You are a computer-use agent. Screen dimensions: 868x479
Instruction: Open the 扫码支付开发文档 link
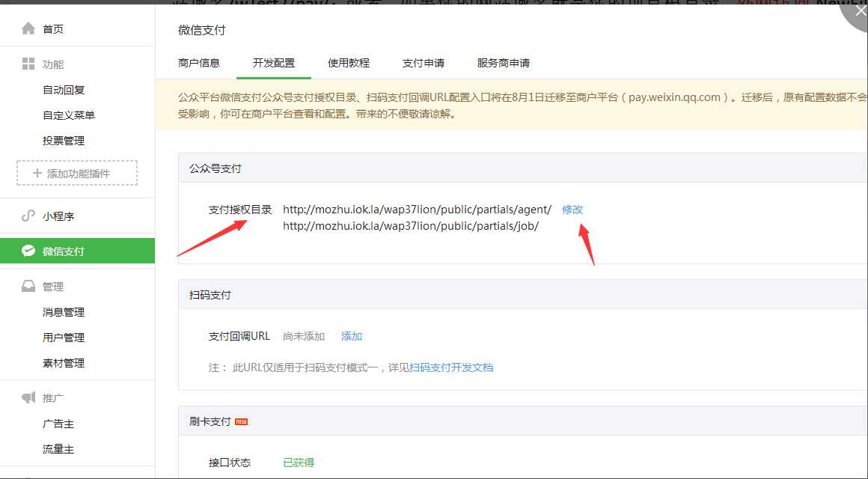tap(451, 367)
